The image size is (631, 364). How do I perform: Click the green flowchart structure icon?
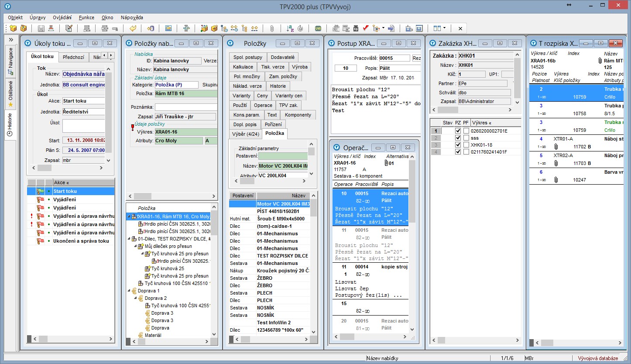pos(186,28)
